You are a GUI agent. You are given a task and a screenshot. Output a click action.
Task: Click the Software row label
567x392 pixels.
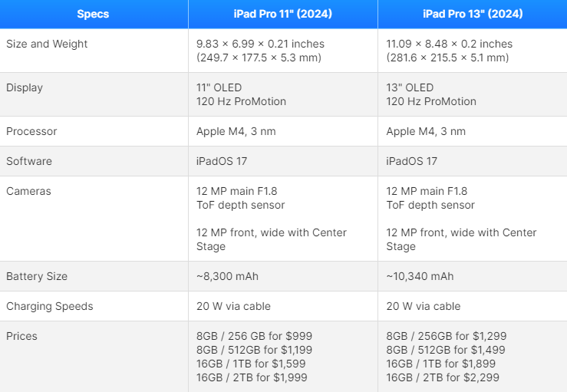click(x=29, y=161)
